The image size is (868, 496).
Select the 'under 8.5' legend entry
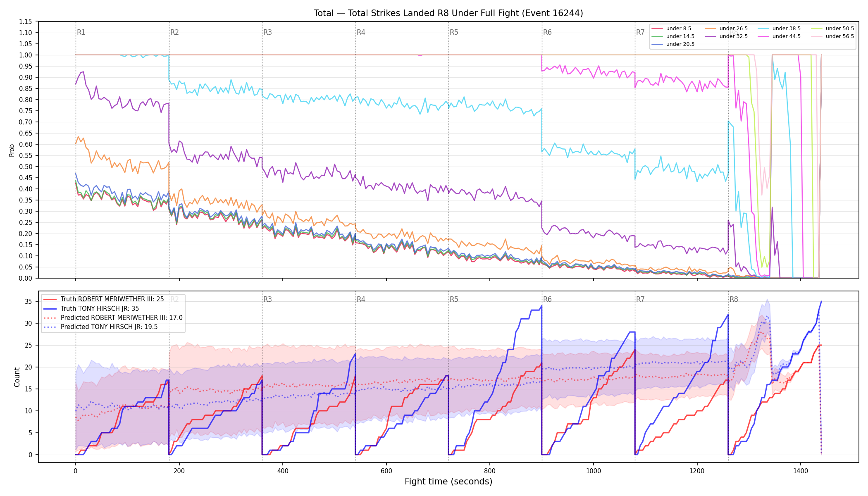(x=671, y=29)
